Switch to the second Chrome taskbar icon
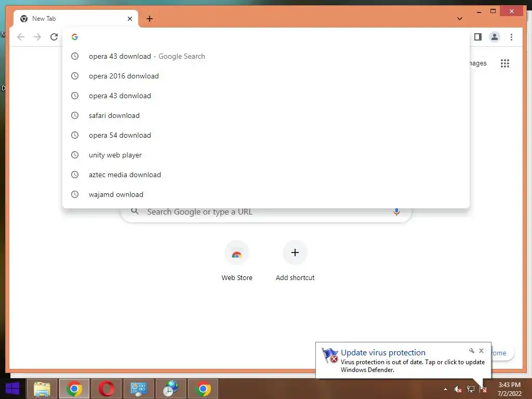This screenshot has height=399, width=532. (x=203, y=389)
